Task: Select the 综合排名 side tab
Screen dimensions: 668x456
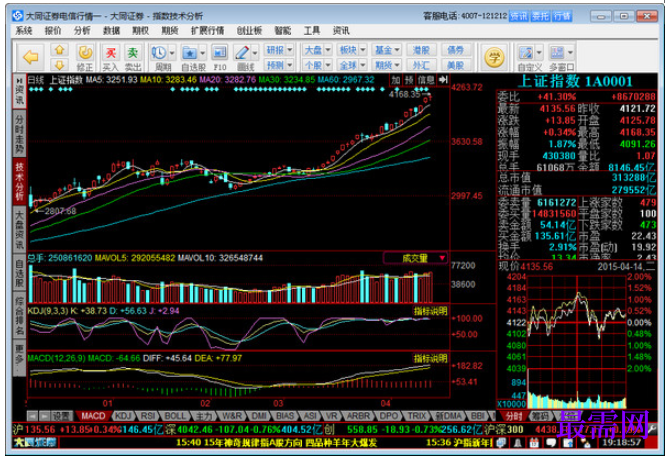Action: [x=20, y=315]
